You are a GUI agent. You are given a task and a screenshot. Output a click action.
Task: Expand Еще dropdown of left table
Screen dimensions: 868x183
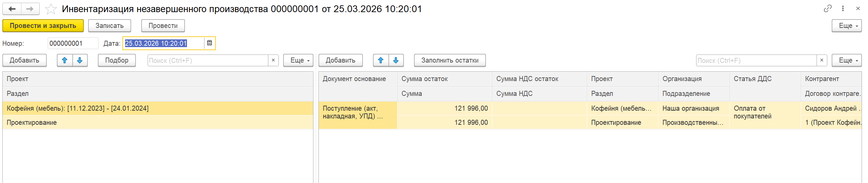[298, 60]
